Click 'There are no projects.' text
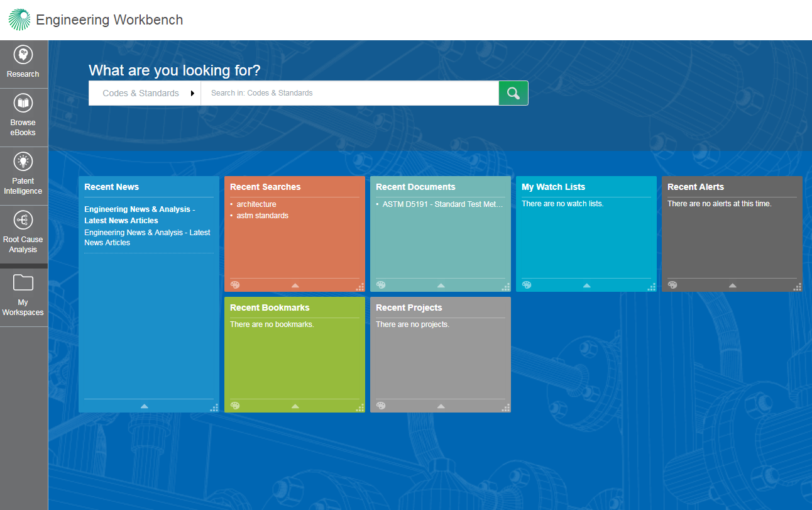Viewport: 812px width, 510px height. tap(412, 324)
